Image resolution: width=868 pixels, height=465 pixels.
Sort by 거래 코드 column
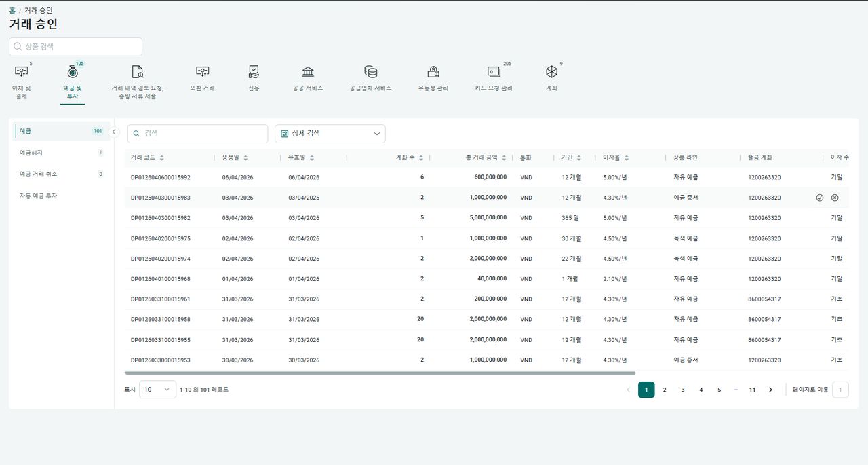coord(162,157)
